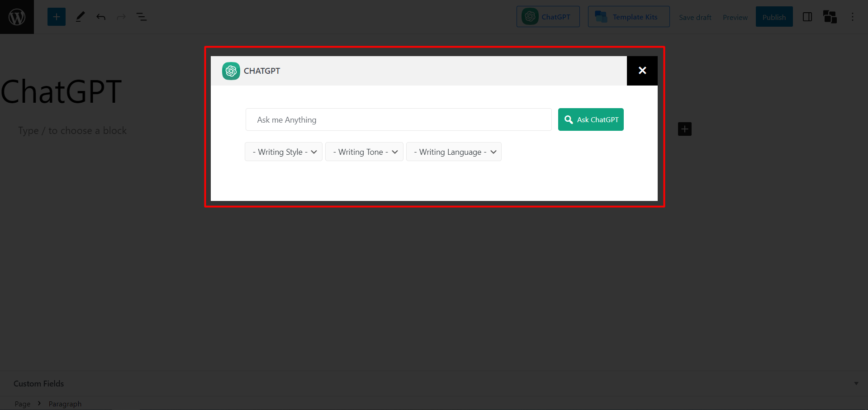Click the Ask me Anything input field
The image size is (868, 410).
click(398, 119)
